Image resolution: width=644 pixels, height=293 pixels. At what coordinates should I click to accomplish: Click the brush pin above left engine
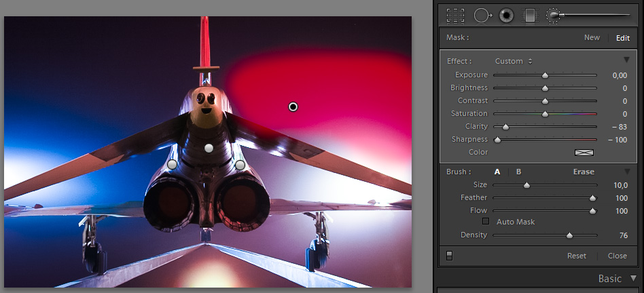point(173,164)
